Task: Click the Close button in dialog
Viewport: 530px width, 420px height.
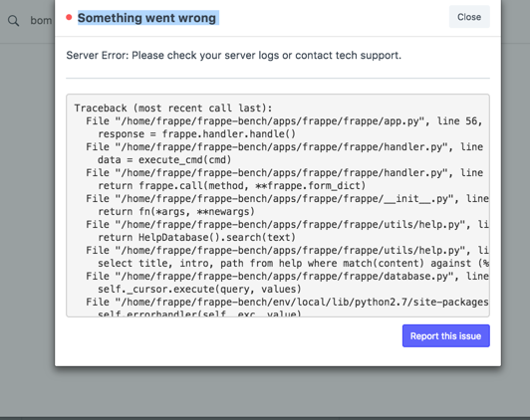Action: [x=469, y=17]
